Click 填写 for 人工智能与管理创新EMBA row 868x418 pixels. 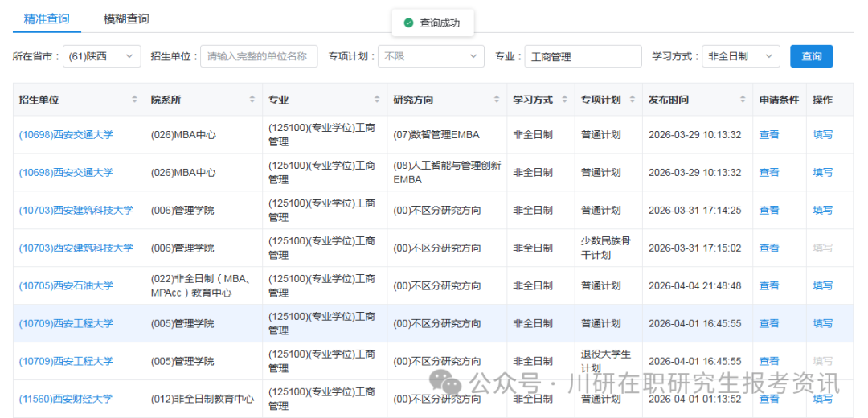tap(823, 172)
